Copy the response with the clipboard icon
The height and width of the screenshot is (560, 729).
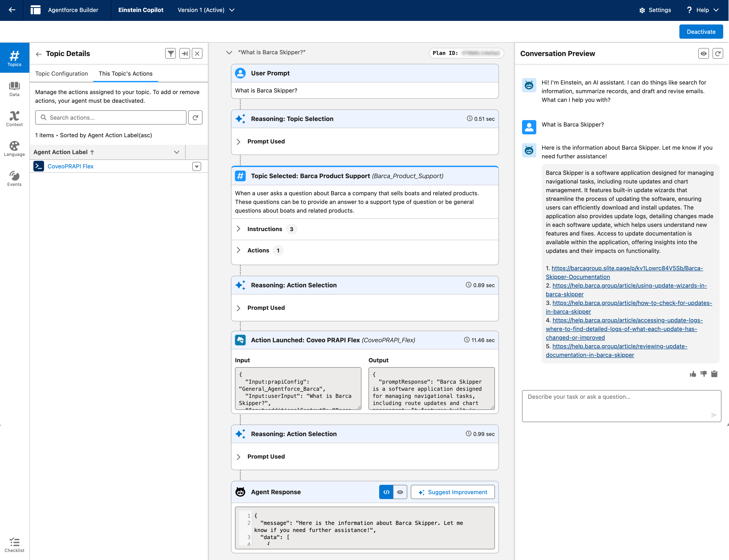pos(714,374)
